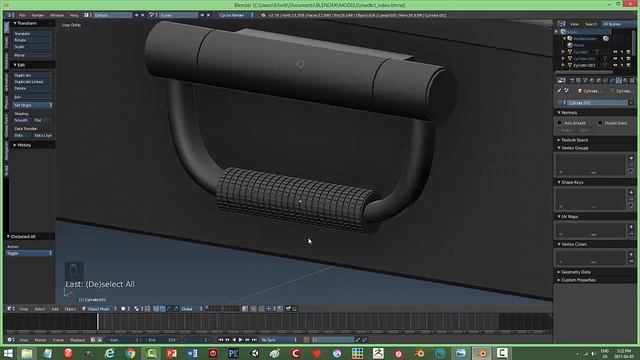The image size is (640, 360).
Task: Click the Duplicate Linked button
Action: coord(32,82)
